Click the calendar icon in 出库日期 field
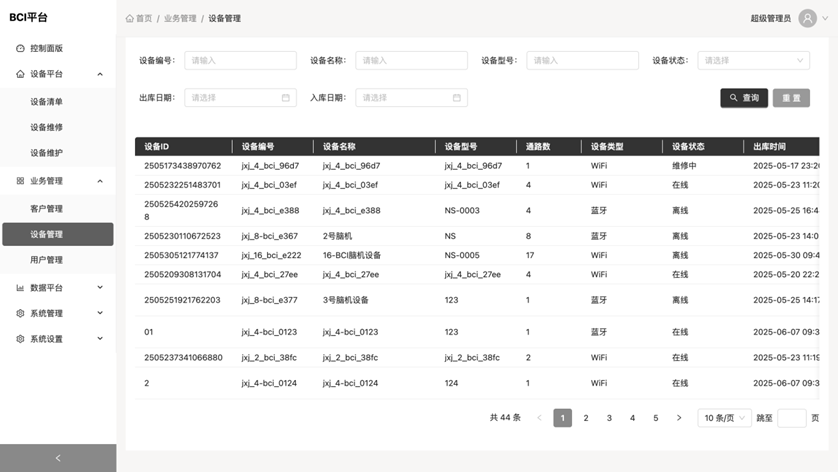The image size is (838, 472). pyautogui.click(x=286, y=98)
